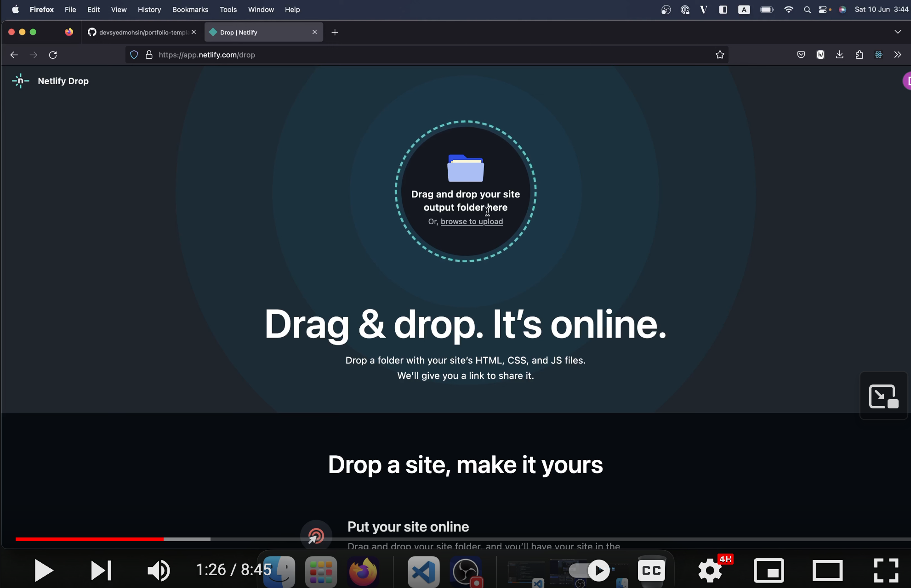Click browse to upload link
Viewport: 911px width, 588px height.
472,221
